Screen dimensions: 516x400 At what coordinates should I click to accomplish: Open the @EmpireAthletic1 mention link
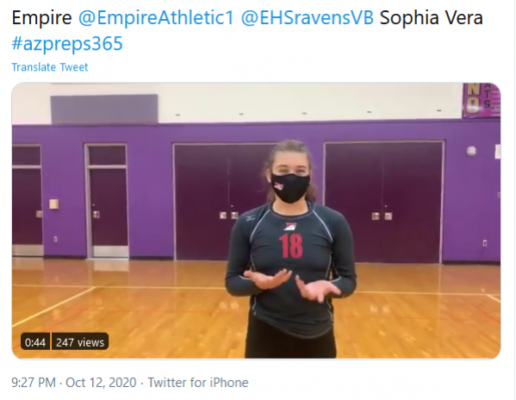click(156, 18)
